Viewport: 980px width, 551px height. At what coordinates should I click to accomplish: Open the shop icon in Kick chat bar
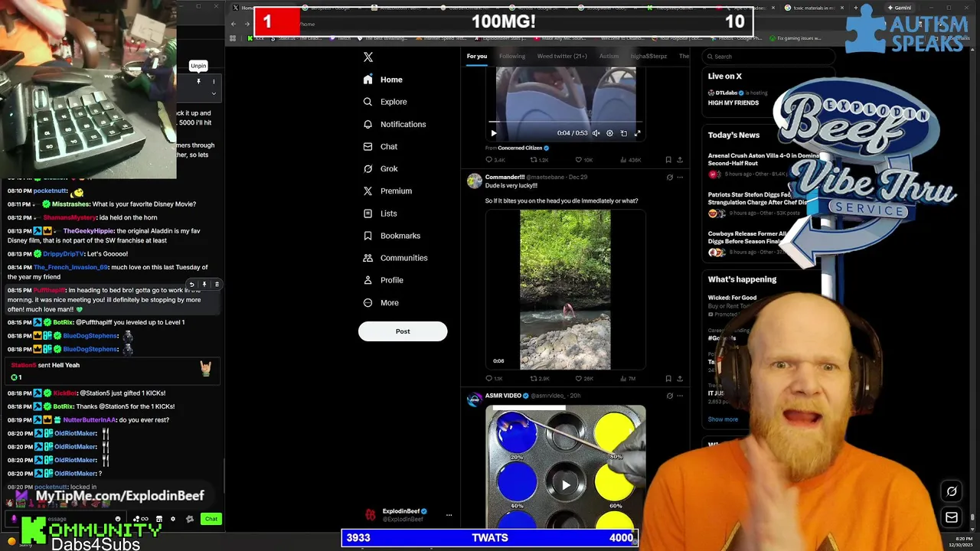[x=159, y=519]
